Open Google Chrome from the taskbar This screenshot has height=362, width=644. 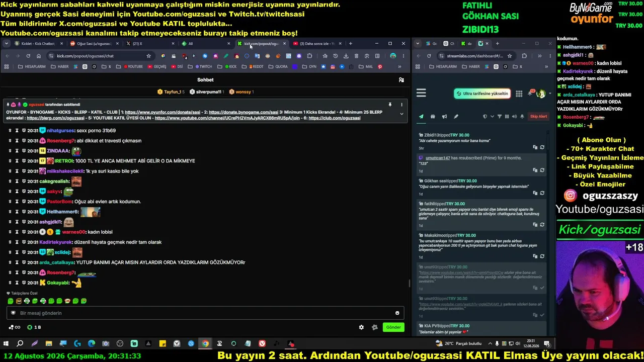coord(205,344)
